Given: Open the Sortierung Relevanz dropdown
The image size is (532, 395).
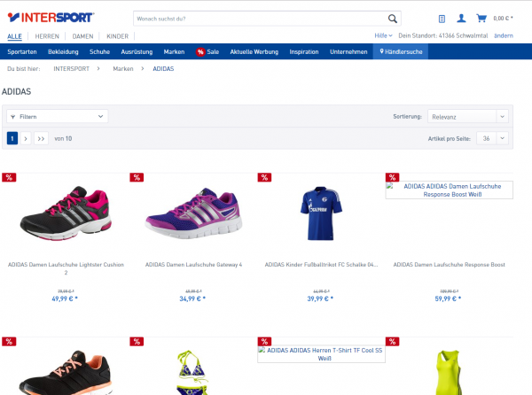Looking at the screenshot, I should (468, 117).
